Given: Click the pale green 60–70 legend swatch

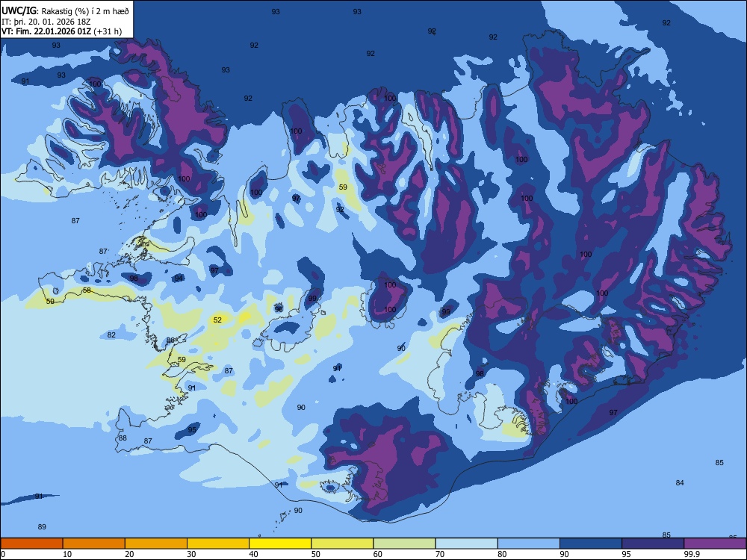Looking at the screenshot, I should pos(404,544).
